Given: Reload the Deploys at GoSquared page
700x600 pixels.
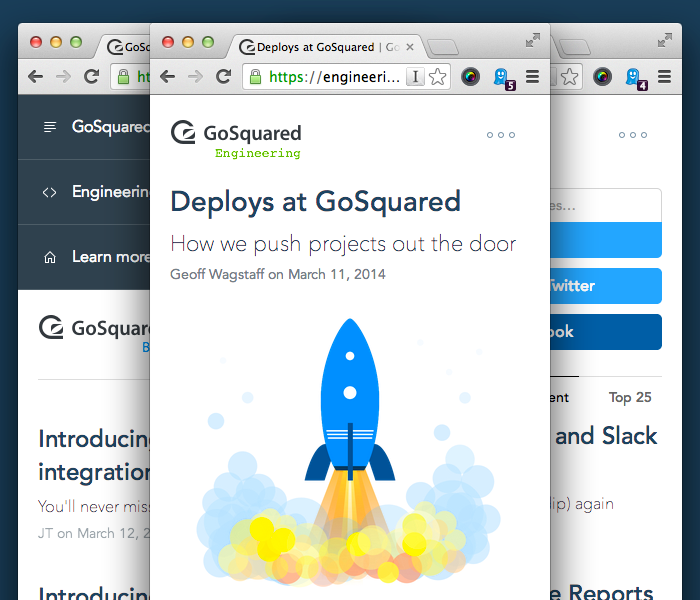Looking at the screenshot, I should click(223, 77).
